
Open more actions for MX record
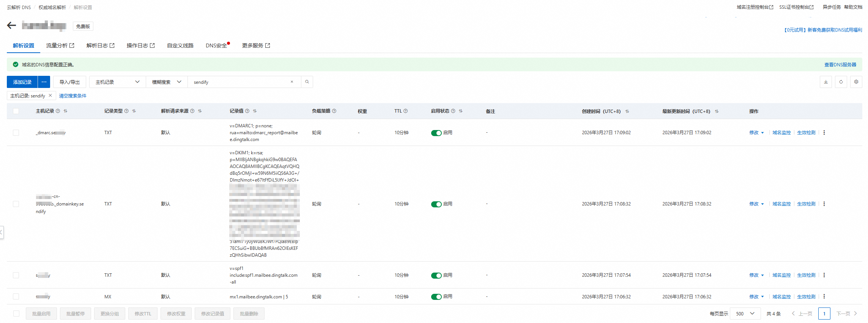[824, 296]
